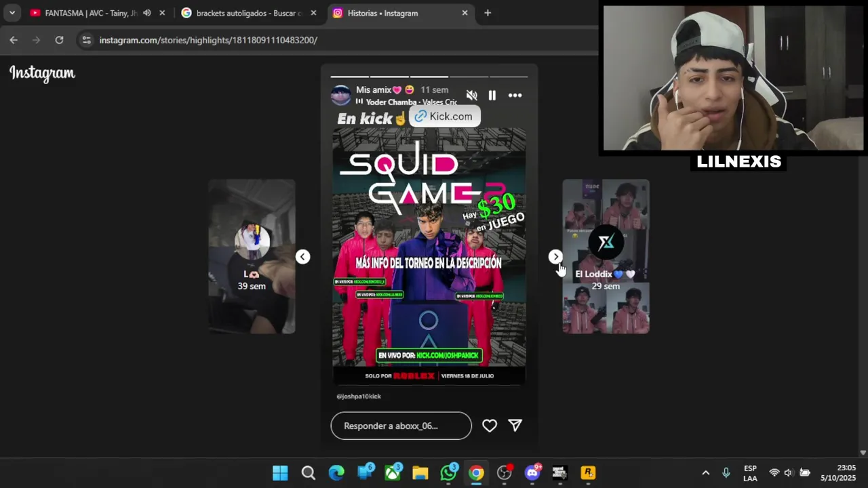Mute or unmute the story audio
The image size is (868, 488).
click(472, 96)
